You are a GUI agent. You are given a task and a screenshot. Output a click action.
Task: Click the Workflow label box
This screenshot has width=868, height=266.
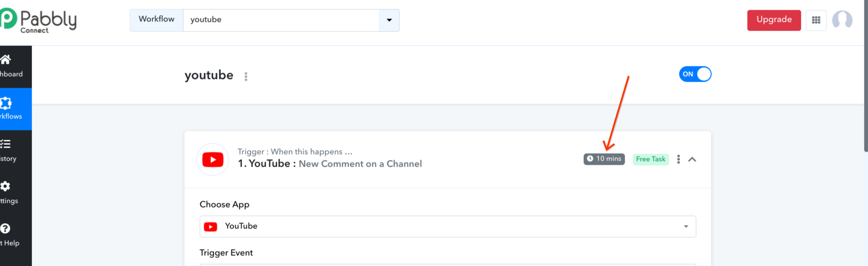tap(157, 20)
